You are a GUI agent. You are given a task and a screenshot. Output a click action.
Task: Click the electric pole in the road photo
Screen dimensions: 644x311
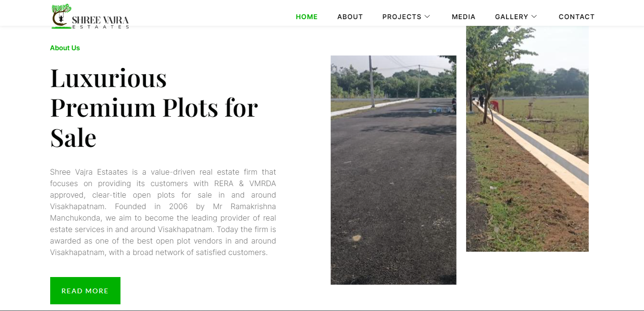point(371,81)
